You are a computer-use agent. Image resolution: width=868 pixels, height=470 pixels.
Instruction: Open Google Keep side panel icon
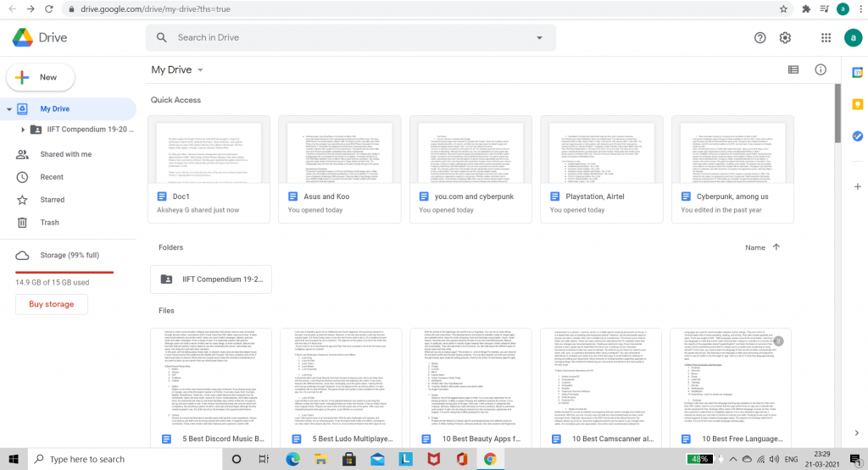click(857, 104)
